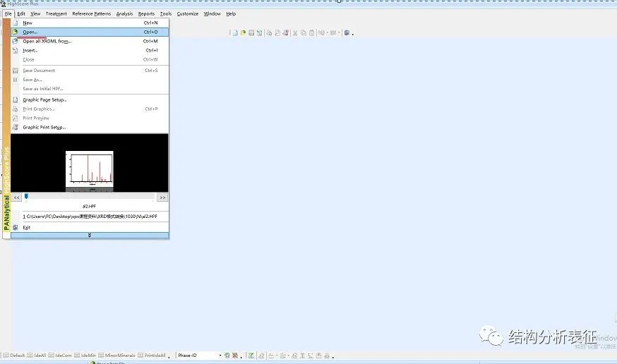Click the XRD pattern preview thumbnail
The image size is (617, 364).
pos(90,169)
